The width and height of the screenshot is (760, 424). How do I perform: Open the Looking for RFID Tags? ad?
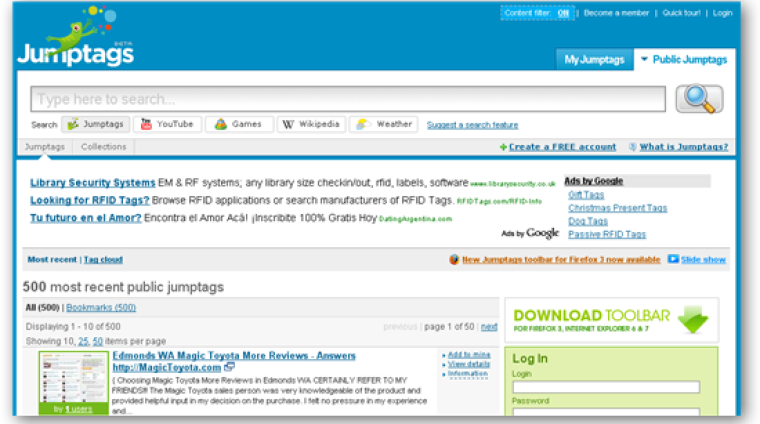click(x=90, y=200)
